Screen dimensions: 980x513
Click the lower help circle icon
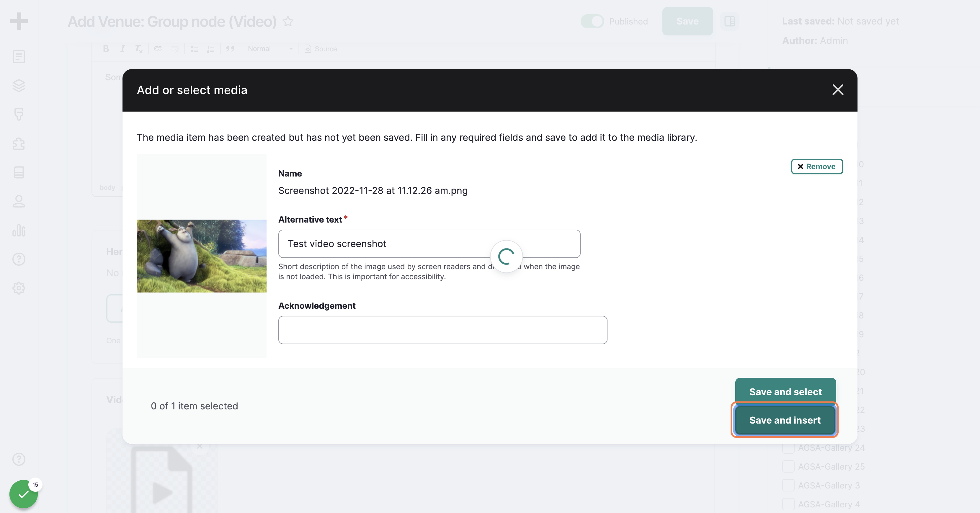click(x=19, y=459)
